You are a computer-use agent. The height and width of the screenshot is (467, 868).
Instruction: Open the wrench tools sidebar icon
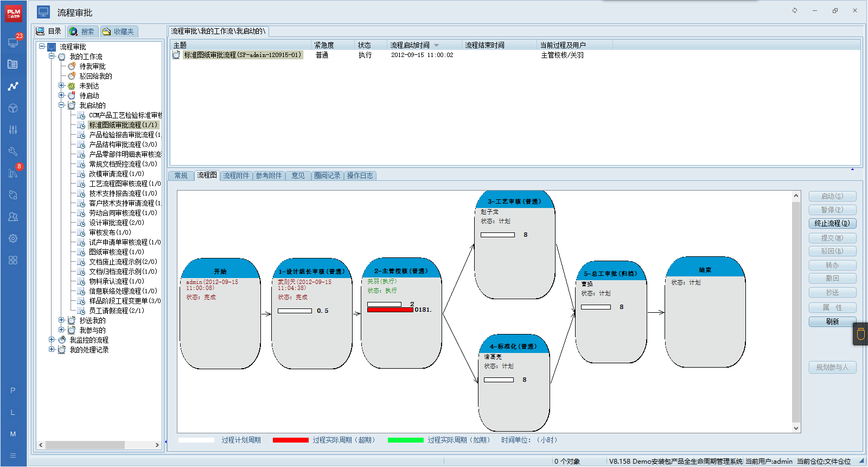(x=13, y=152)
